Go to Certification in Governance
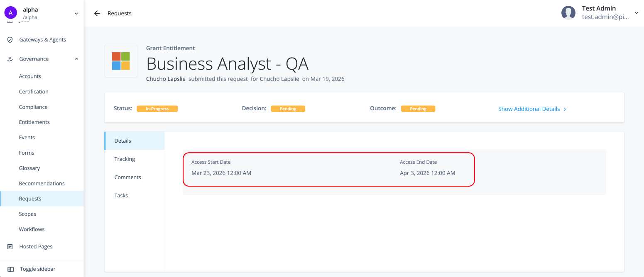Viewport: 644px width, 277px height. click(34, 92)
